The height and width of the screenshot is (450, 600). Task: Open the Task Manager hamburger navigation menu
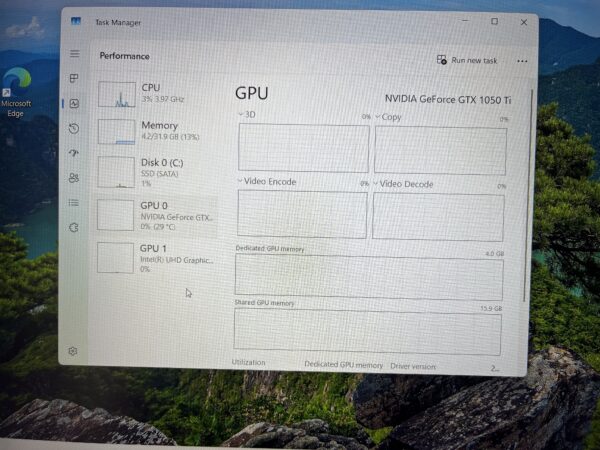(x=75, y=54)
